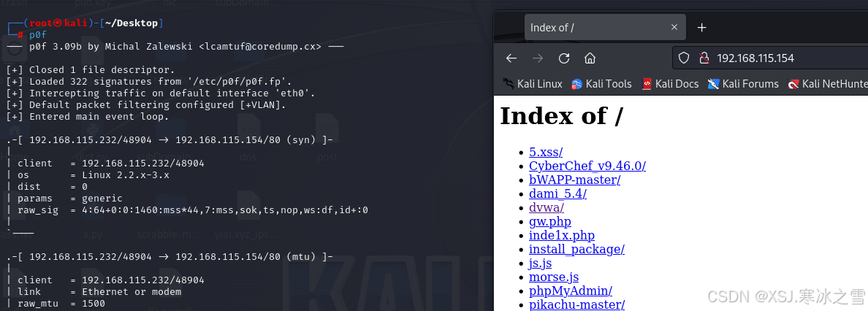
Task: Open the Kali Forums bookmark
Action: 744,84
